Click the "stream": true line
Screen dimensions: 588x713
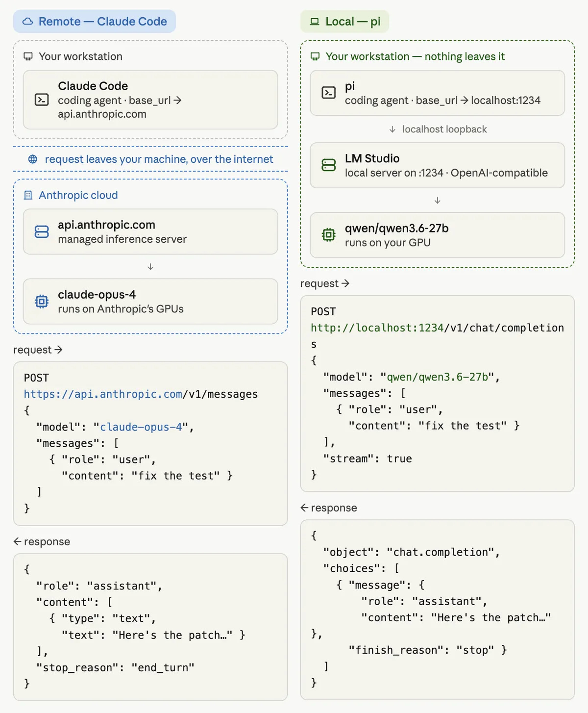(367, 458)
